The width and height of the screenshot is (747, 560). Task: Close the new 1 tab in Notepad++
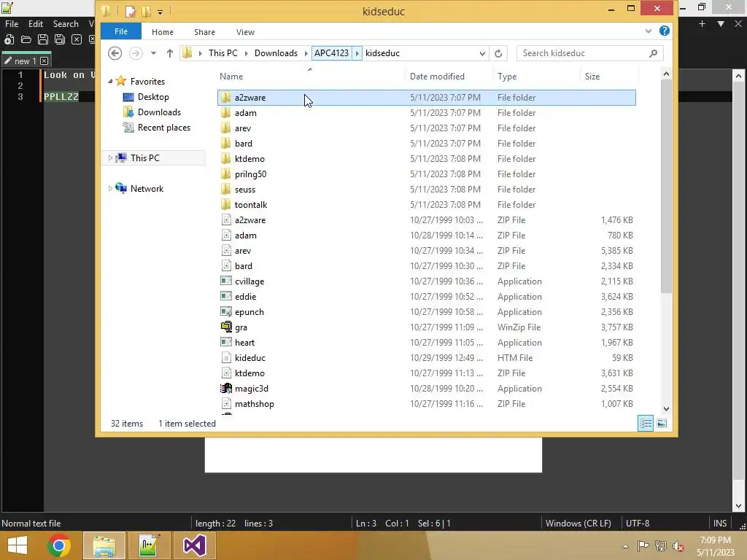click(44, 61)
